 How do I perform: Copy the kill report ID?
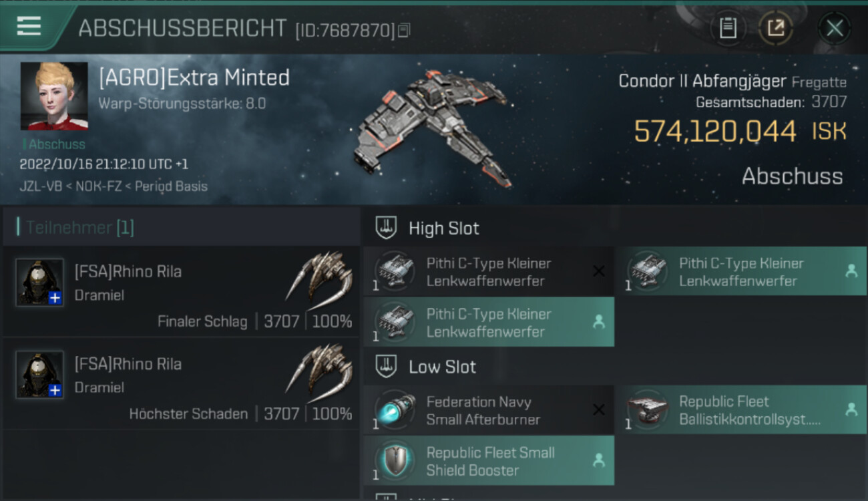pos(404,30)
